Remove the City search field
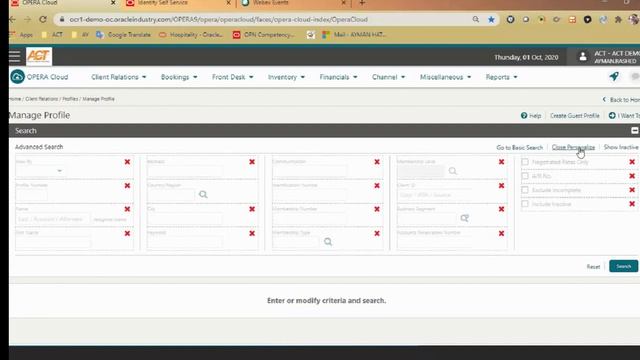Viewport: 640px width, 360px height. pos(252,209)
